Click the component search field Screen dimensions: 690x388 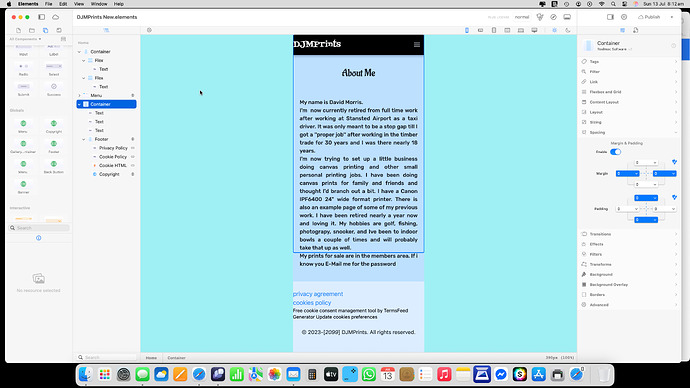coord(39,228)
